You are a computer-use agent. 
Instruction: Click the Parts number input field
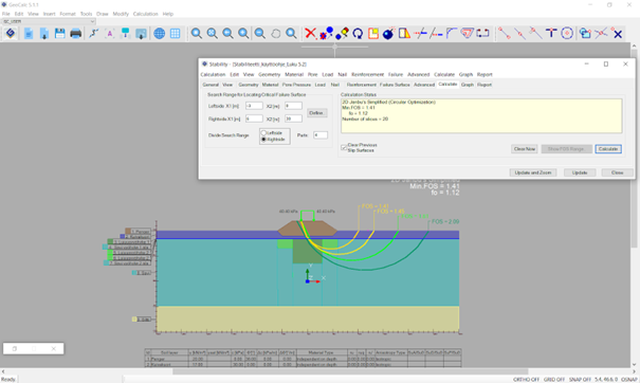[x=320, y=135]
